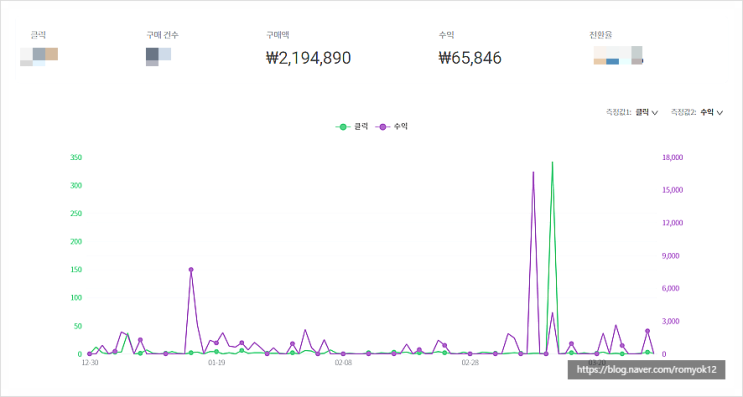The height and width of the screenshot is (397, 743).
Task: Click the 300 label on green axis
Action: [76, 185]
